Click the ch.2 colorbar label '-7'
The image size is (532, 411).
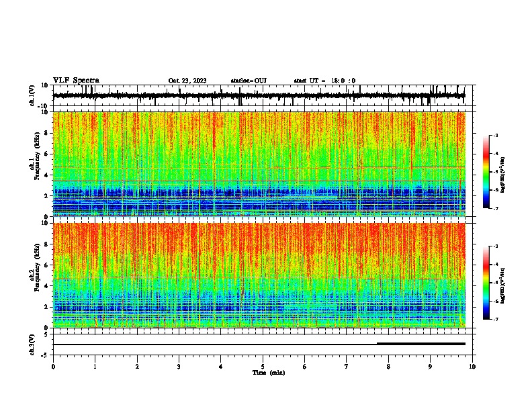pyautogui.click(x=496, y=319)
